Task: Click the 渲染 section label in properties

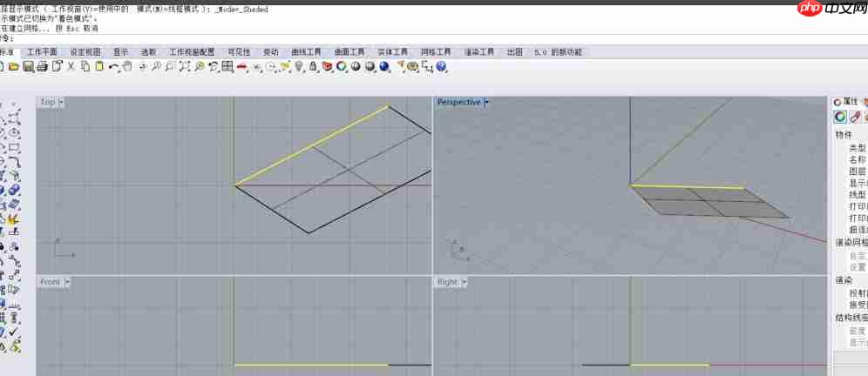Action: pyautogui.click(x=844, y=280)
